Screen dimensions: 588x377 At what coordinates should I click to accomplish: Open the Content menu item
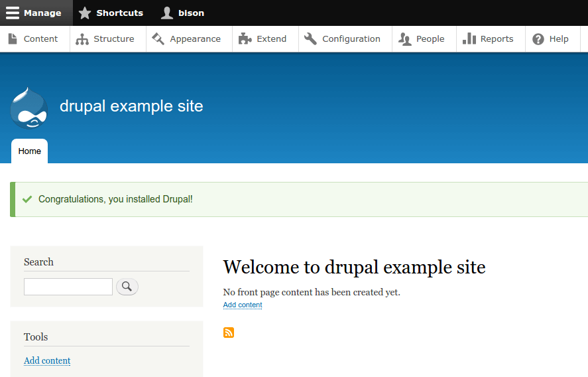(x=40, y=39)
